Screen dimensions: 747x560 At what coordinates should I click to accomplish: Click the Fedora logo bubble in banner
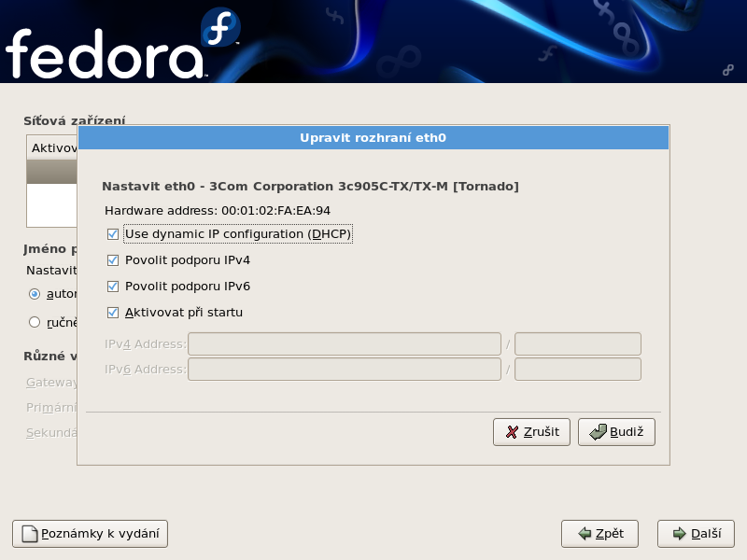tap(220, 27)
